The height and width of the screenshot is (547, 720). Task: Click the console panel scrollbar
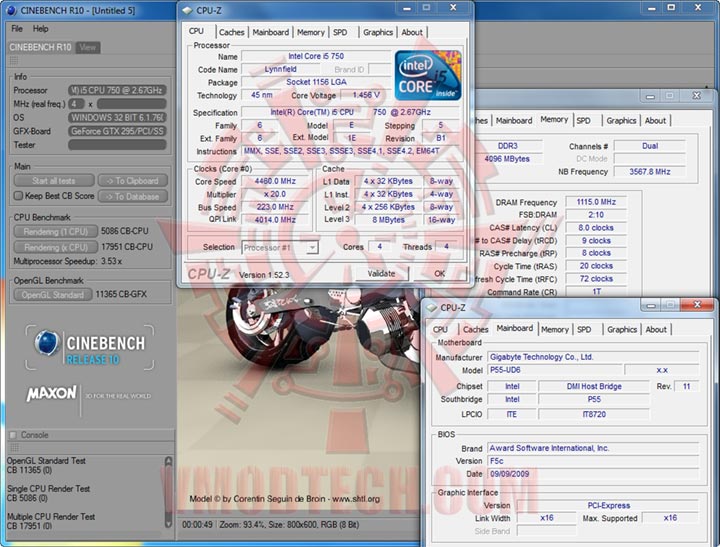(169, 491)
